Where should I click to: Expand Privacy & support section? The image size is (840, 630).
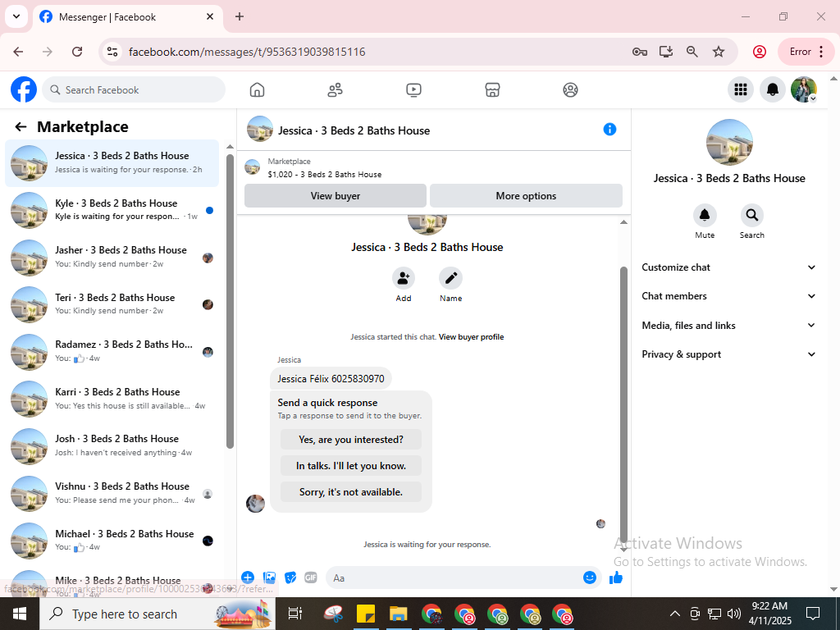tap(728, 354)
